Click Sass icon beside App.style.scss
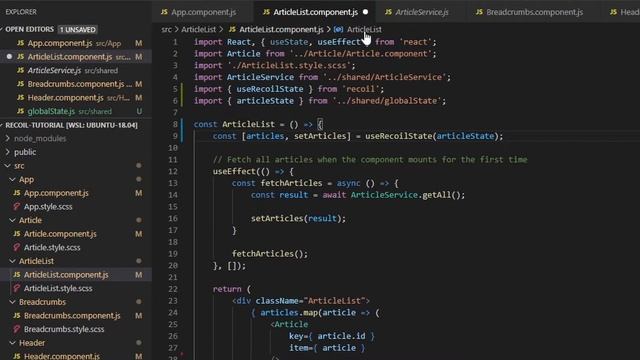Image resolution: width=640 pixels, height=360 pixels. [x=17, y=207]
